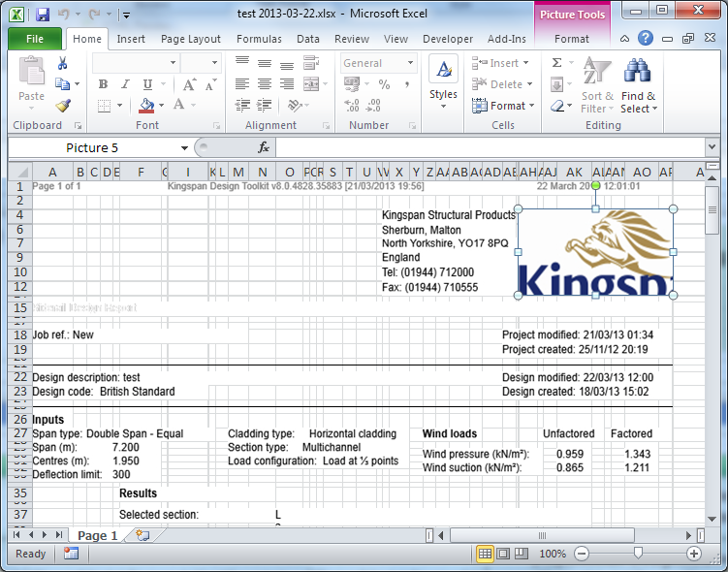Screen dimensions: 728x572
Task: Click the Fill down icon
Action: (556, 84)
